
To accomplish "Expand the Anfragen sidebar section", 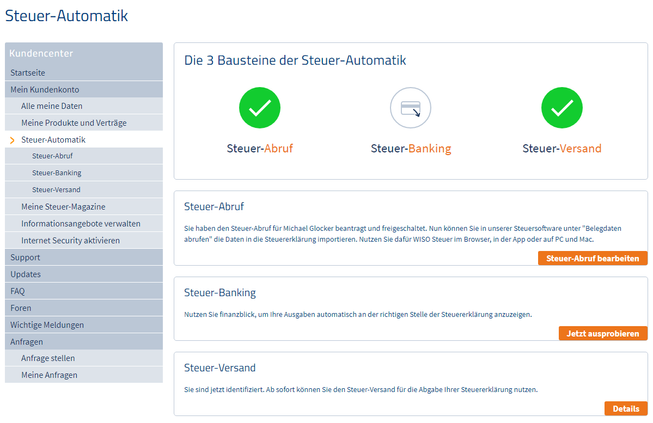I will click(x=27, y=341).
